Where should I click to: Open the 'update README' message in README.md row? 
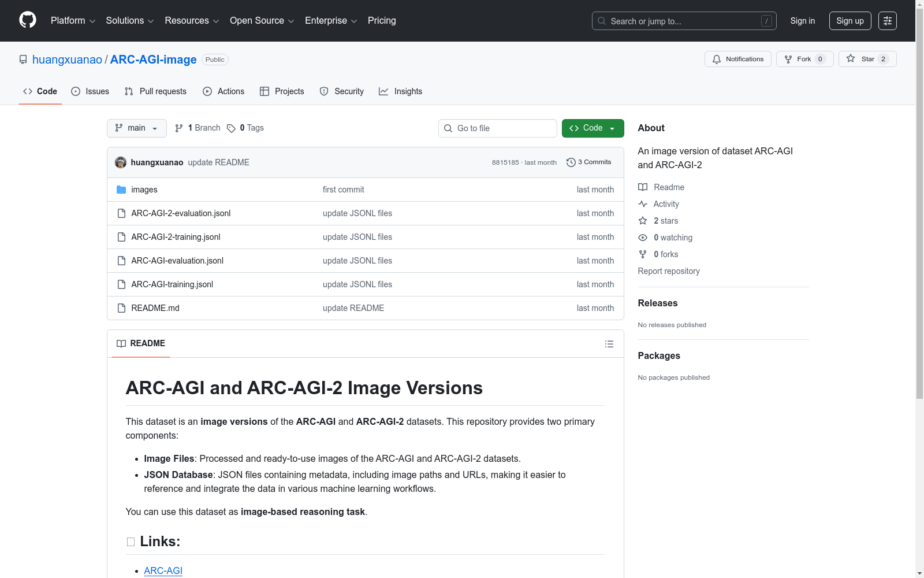pyautogui.click(x=353, y=308)
